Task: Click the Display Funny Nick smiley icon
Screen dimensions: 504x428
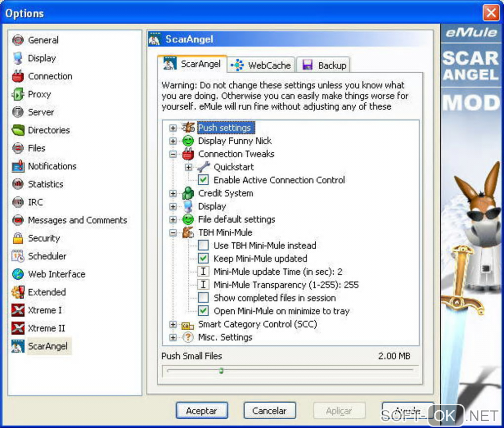Action: click(188, 141)
